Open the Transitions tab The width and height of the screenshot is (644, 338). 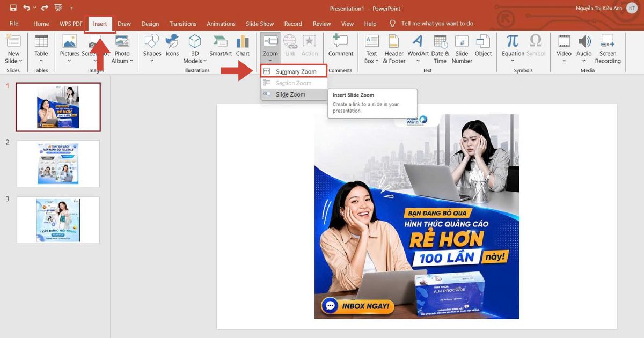coord(183,24)
